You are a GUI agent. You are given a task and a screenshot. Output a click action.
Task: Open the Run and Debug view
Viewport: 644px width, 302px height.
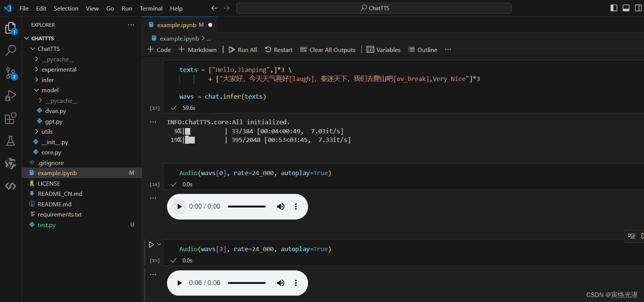click(x=11, y=96)
